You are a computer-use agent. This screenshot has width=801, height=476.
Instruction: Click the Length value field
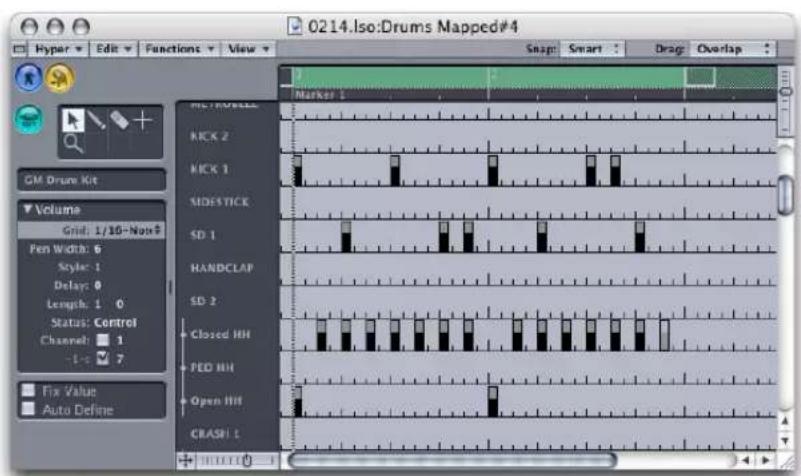[109, 304]
